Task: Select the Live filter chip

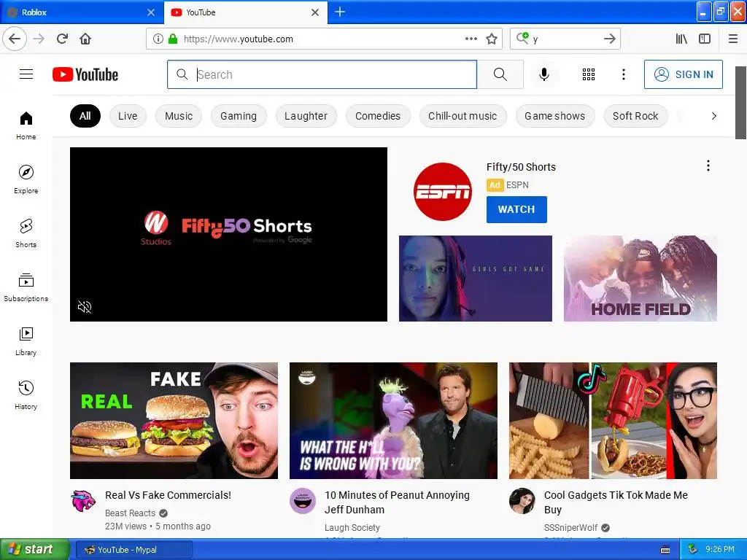Action: tap(128, 116)
